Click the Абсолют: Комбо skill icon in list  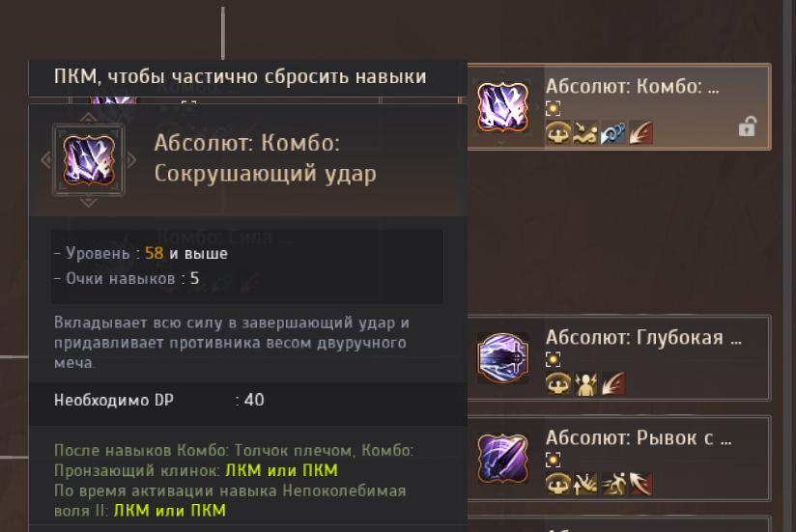click(x=502, y=107)
